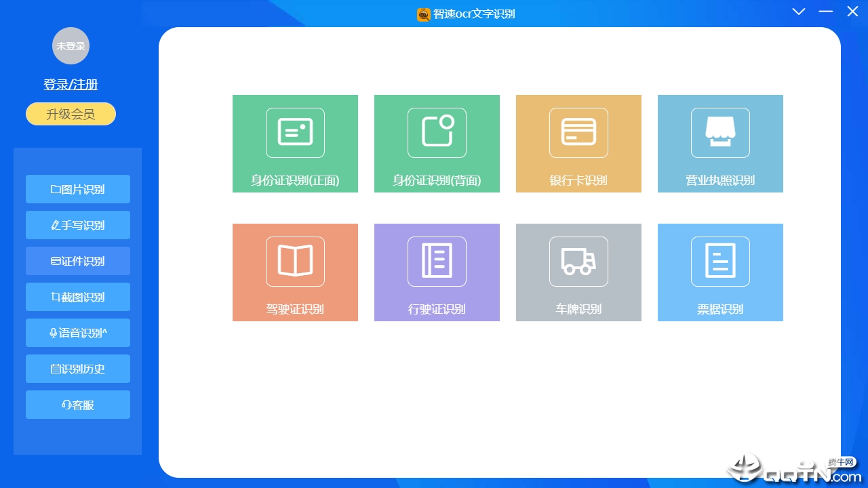Click 车牌识别 label text
This screenshot has height=488, width=868.
pyautogui.click(x=578, y=309)
